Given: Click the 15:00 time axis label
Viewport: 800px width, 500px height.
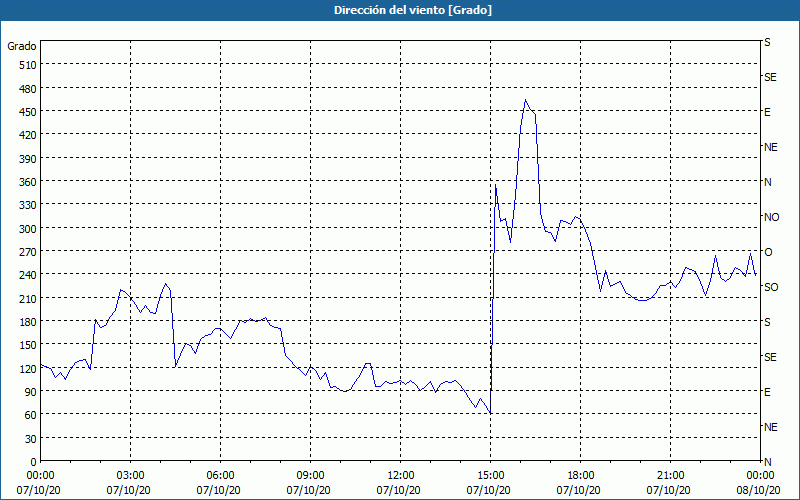Looking at the screenshot, I should pos(490,476).
